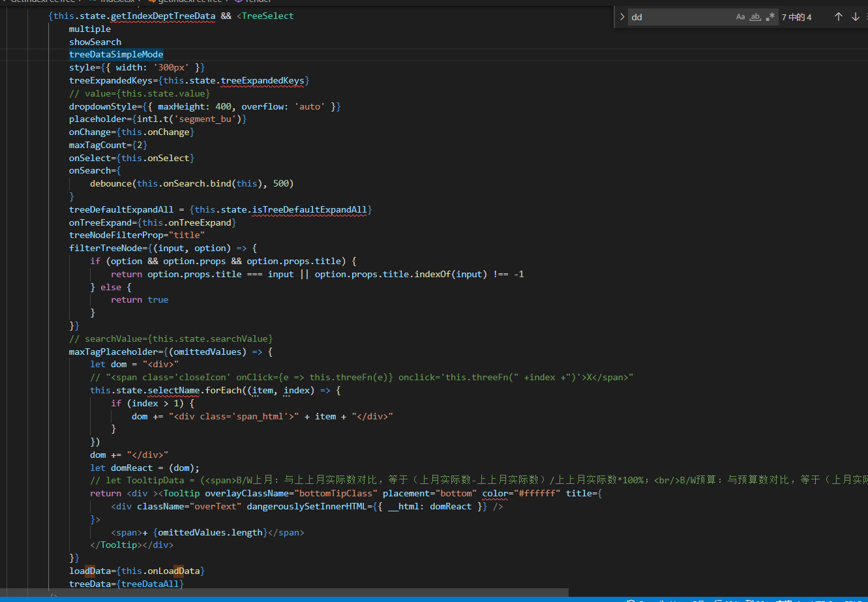
Task: Click 'getIndexDeptTreeData' in first line
Action: (x=163, y=16)
